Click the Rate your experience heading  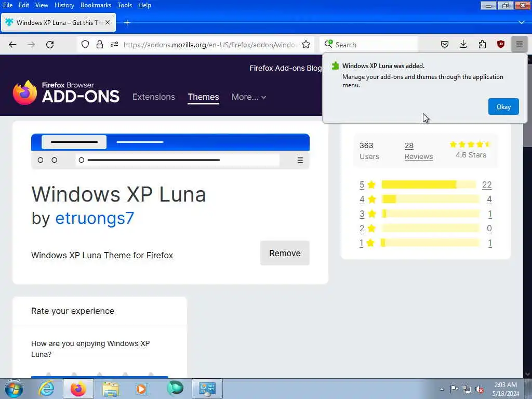[73, 311]
